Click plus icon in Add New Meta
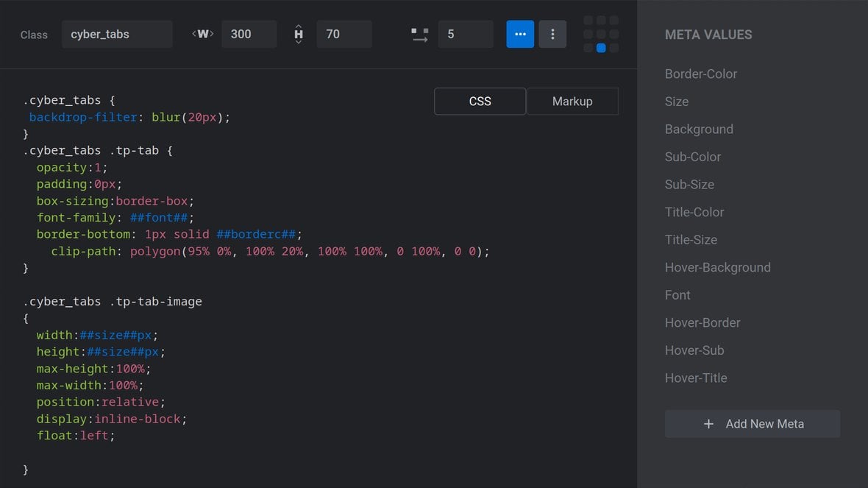This screenshot has height=488, width=868. click(708, 424)
